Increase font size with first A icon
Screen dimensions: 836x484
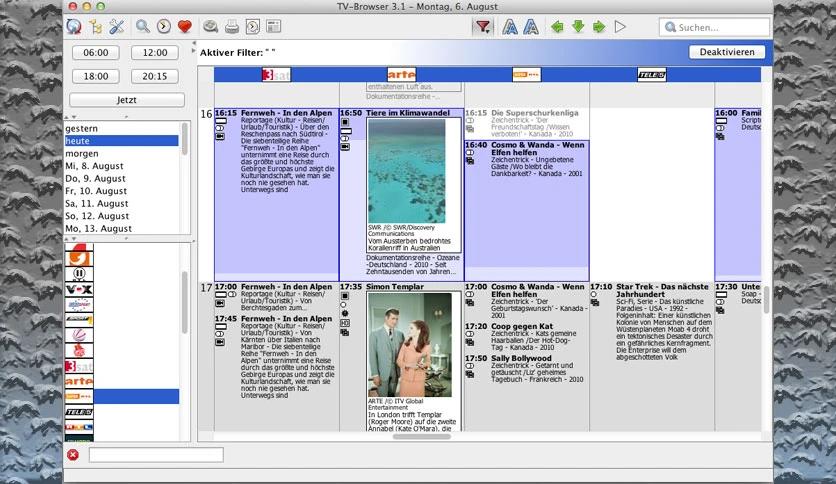[x=510, y=27]
